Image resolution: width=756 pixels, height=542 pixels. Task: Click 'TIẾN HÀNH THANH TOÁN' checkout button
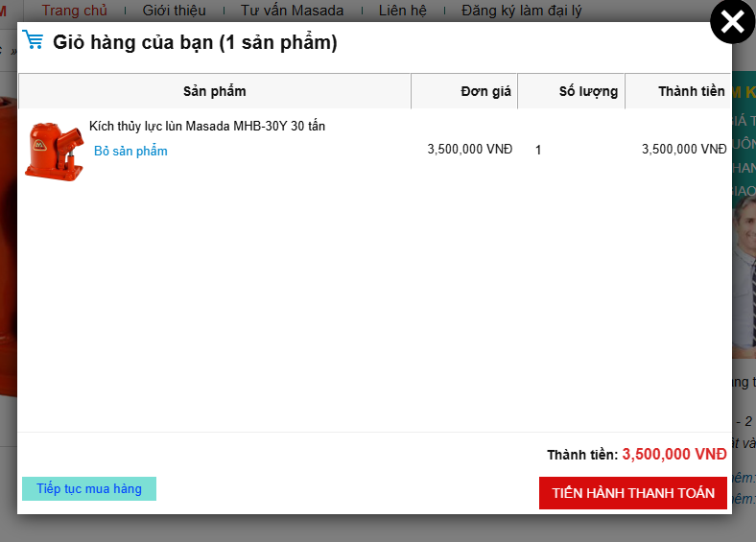coord(633,493)
